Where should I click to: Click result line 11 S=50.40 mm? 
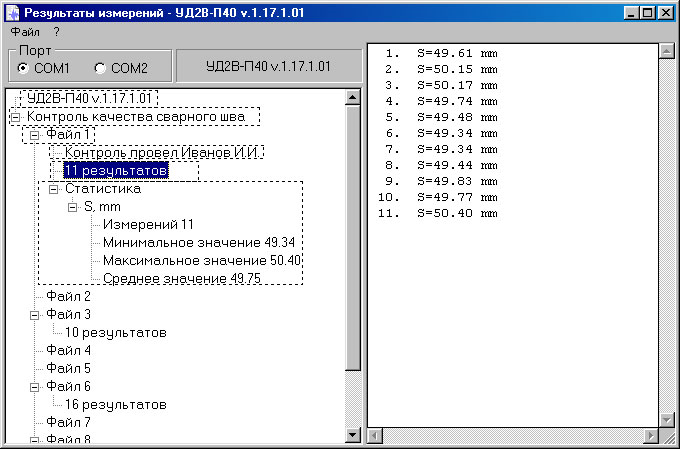coord(438,213)
